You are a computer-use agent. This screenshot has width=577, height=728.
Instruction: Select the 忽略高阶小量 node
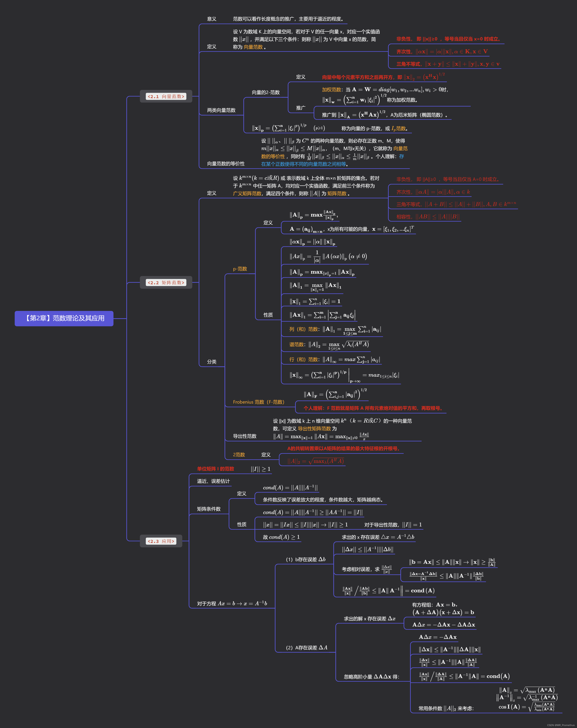[371, 677]
